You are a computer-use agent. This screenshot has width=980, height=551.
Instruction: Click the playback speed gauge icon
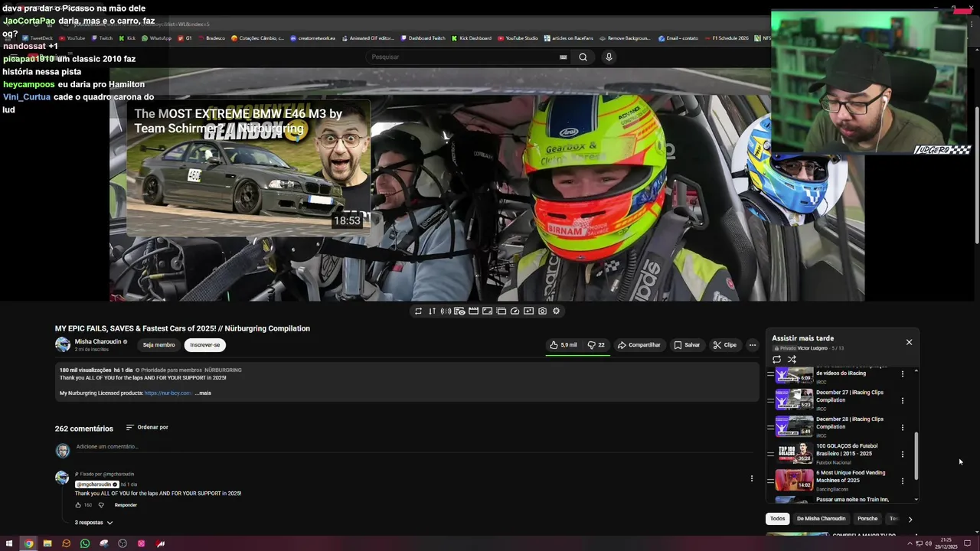coord(514,311)
